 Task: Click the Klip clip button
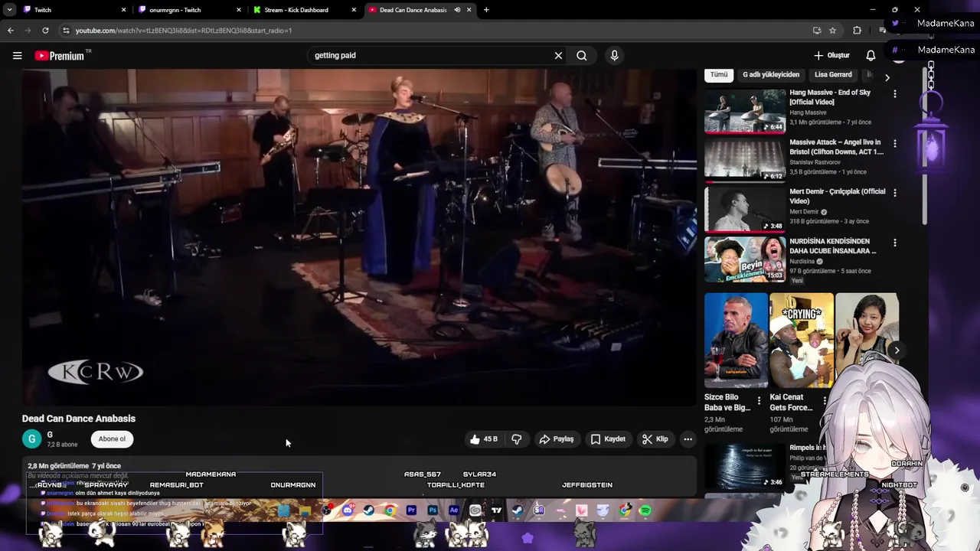[655, 439]
